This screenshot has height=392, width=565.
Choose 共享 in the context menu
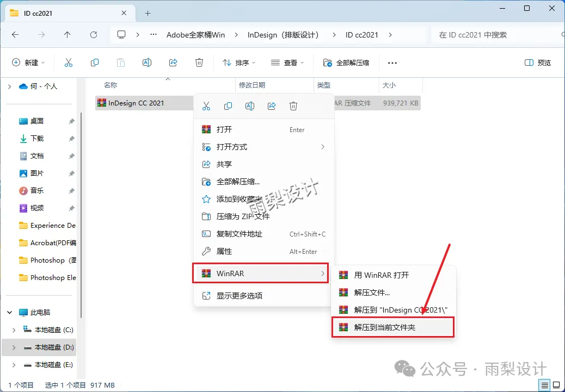[264, 164]
